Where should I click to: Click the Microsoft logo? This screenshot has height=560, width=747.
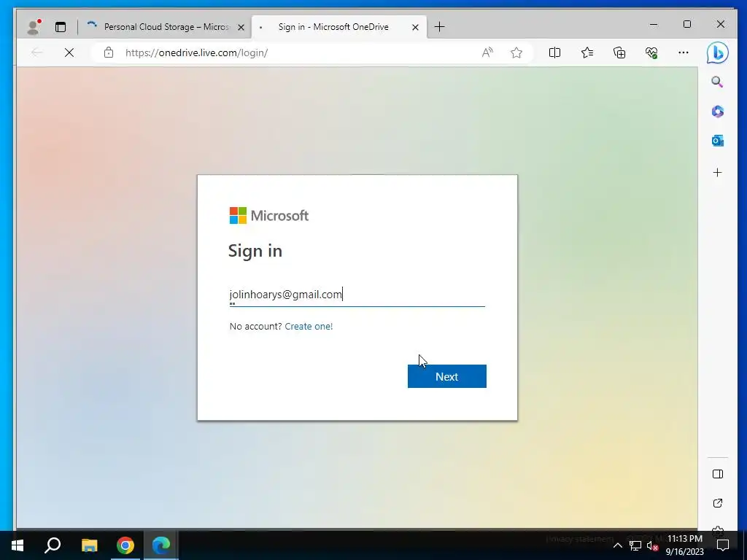click(269, 216)
